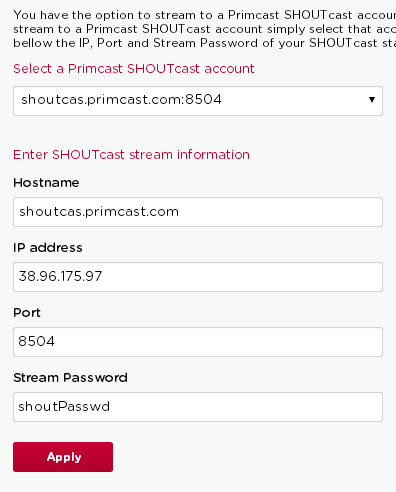Click the Stream Password field with shoutPasswd
Image resolution: width=396 pixels, height=492 pixels.
(198, 407)
